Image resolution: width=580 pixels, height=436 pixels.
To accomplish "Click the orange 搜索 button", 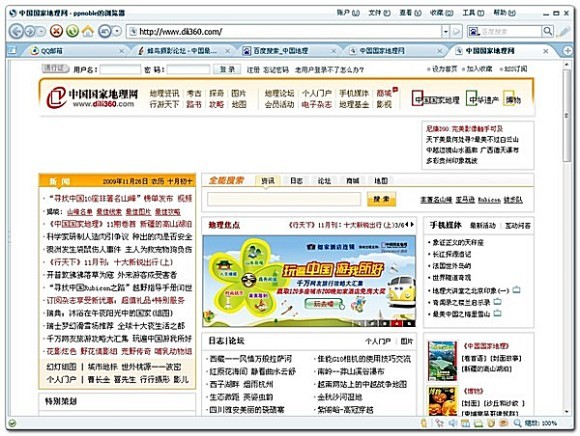I will click(x=381, y=199).
